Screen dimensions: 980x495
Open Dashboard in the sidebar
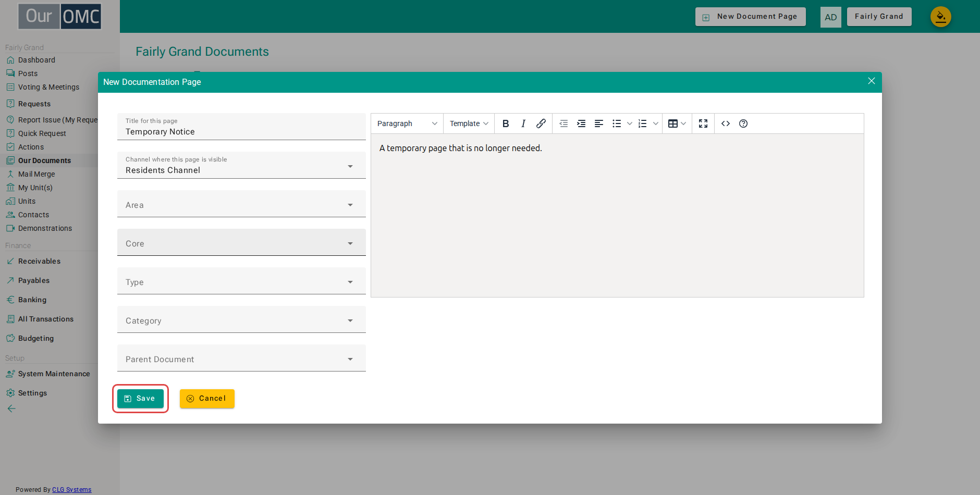tap(36, 60)
